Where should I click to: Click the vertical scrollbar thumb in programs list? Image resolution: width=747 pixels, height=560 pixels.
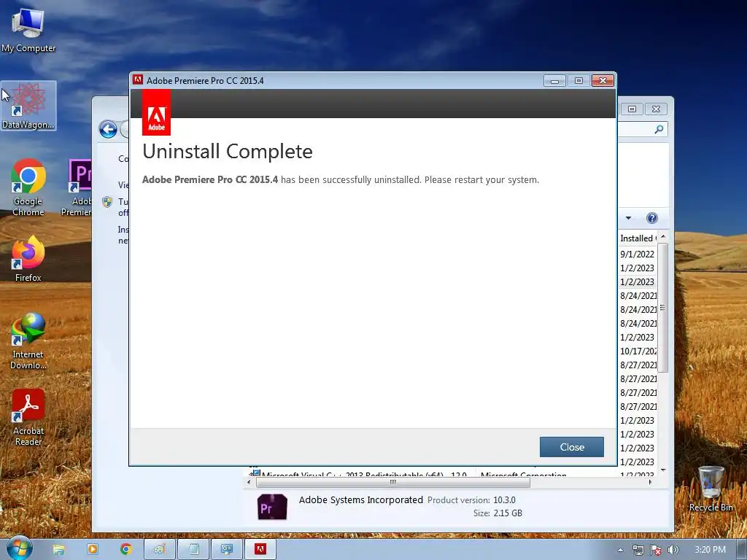[662, 308]
